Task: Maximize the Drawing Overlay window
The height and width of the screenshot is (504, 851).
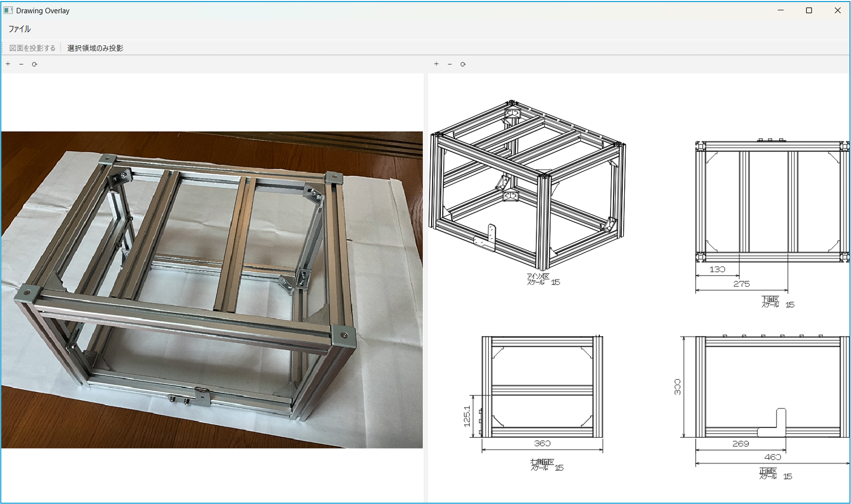Action: tap(809, 10)
